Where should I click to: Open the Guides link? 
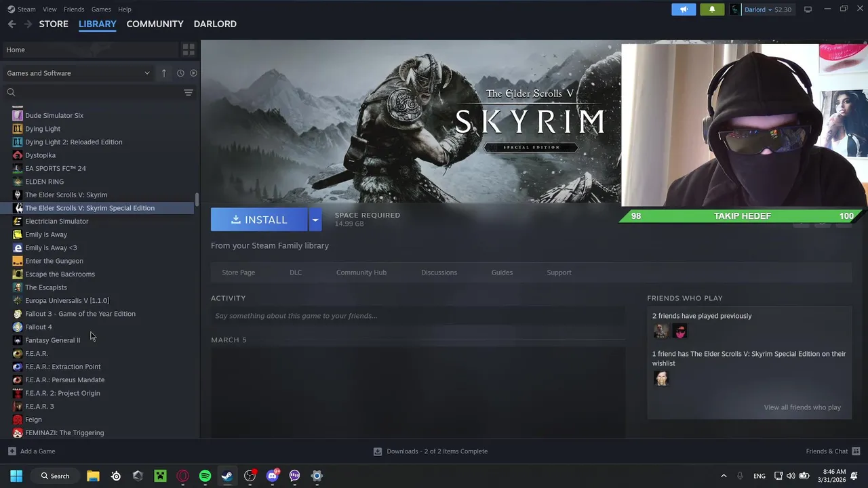coord(502,272)
